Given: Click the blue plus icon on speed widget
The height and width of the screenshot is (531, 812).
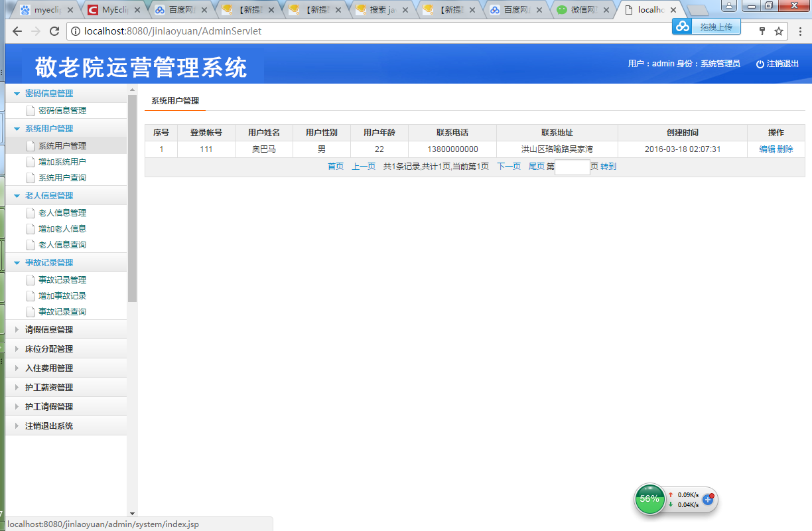Looking at the screenshot, I should click(x=708, y=499).
